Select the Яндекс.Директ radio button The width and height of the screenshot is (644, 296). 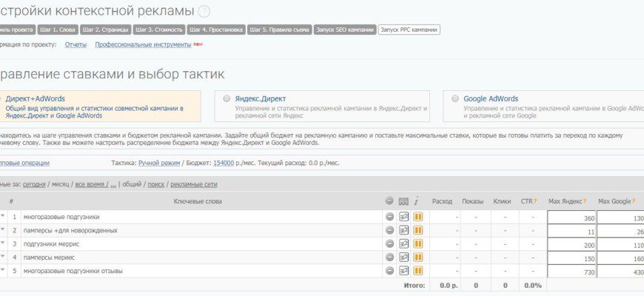click(x=227, y=99)
